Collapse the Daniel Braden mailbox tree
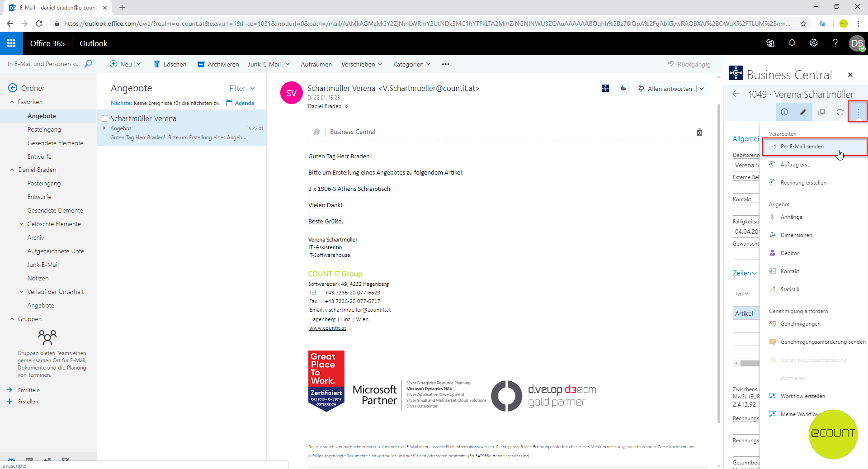The width and height of the screenshot is (868, 469). click(x=12, y=170)
